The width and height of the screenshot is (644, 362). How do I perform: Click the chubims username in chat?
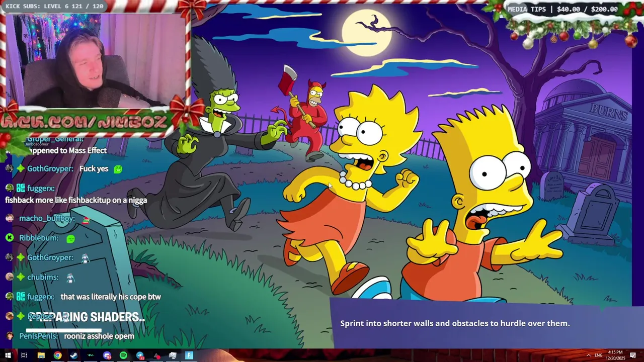point(43,277)
